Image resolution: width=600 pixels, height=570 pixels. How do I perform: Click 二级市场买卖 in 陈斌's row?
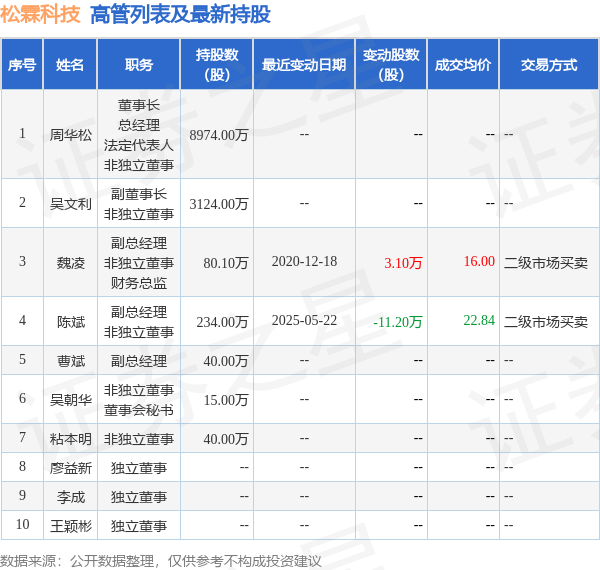(x=546, y=322)
